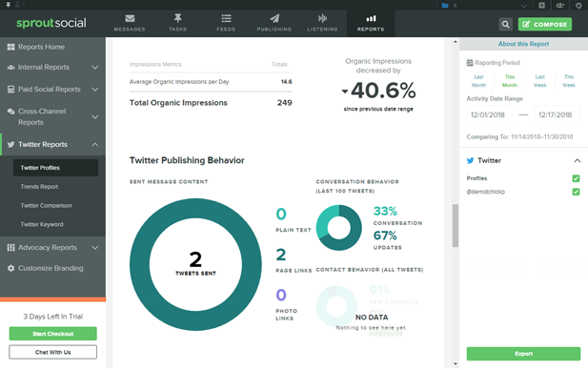The height and width of the screenshot is (370, 588).
Task: Expand Cross-Channel Reports chevron
Action: (95, 117)
